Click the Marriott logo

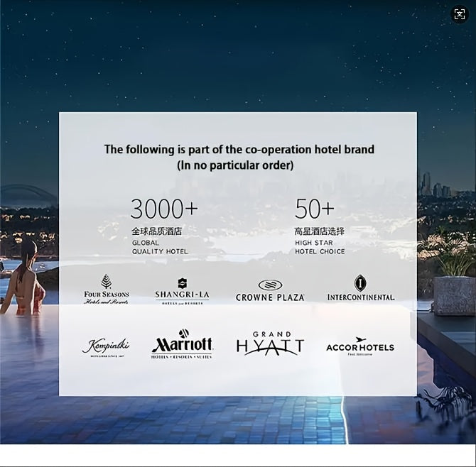[182, 344]
